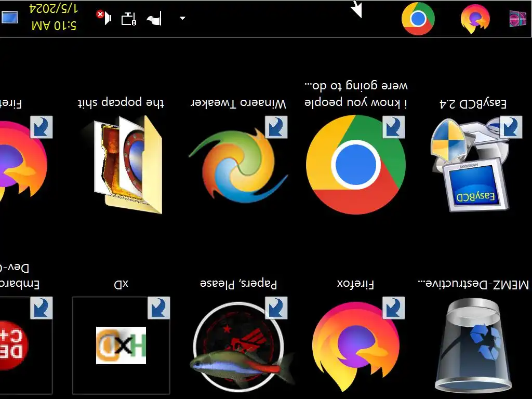This screenshot has width=532, height=399.
Task: Click the 1/5/2024 date in tray
Action: click(x=54, y=8)
